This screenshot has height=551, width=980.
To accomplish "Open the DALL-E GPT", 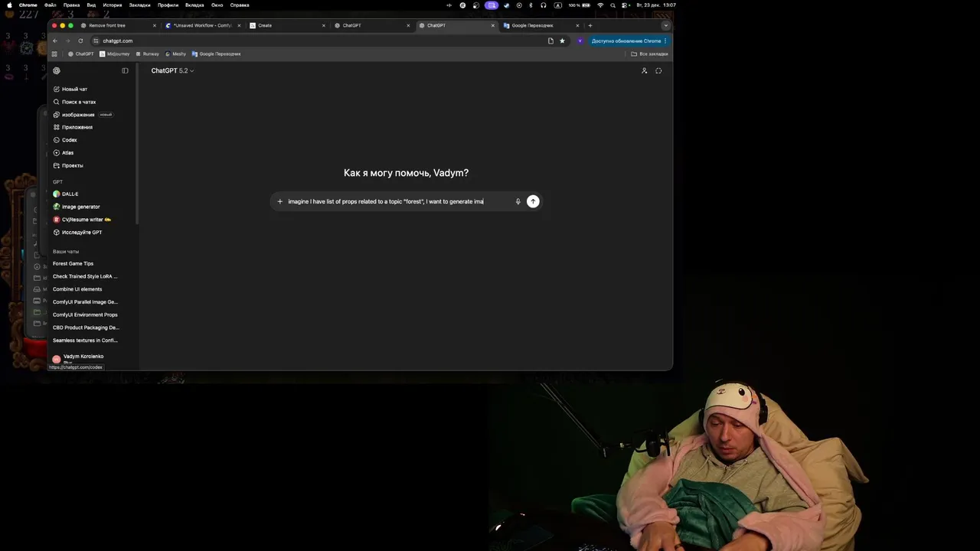I will [66, 194].
